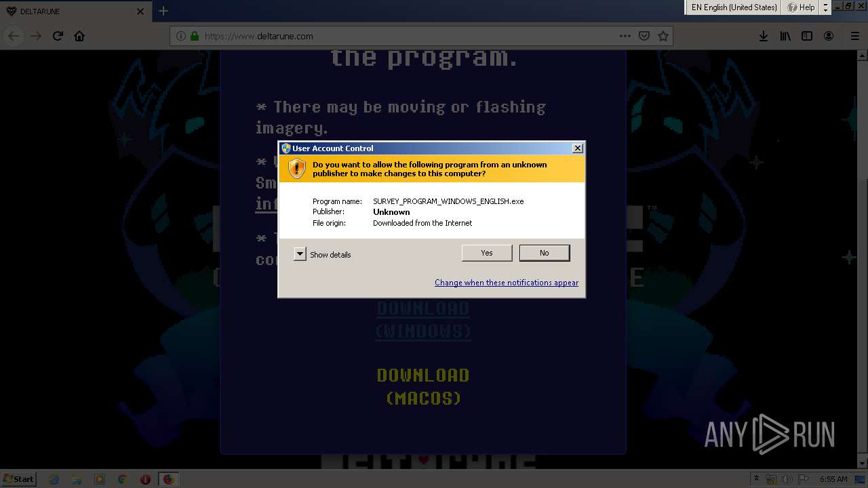
Task: Click Yes in the User Account Control dialog
Action: point(487,253)
